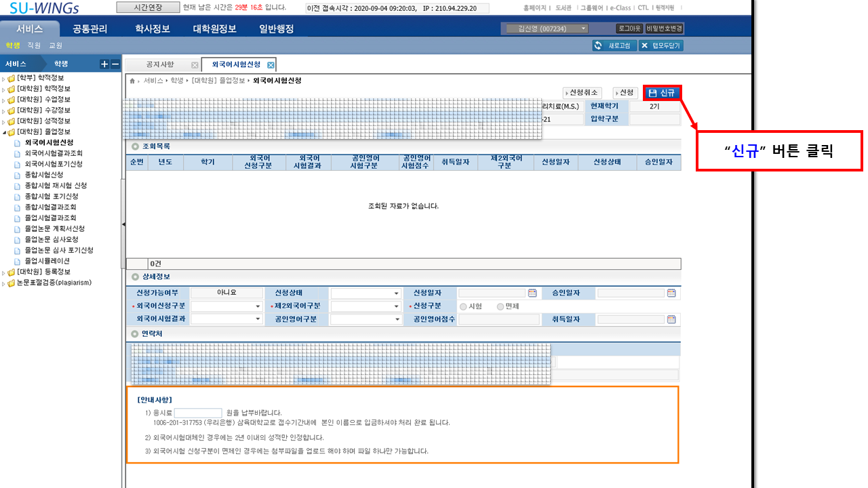
Task: Open the 서비스 main menu
Action: pos(29,28)
